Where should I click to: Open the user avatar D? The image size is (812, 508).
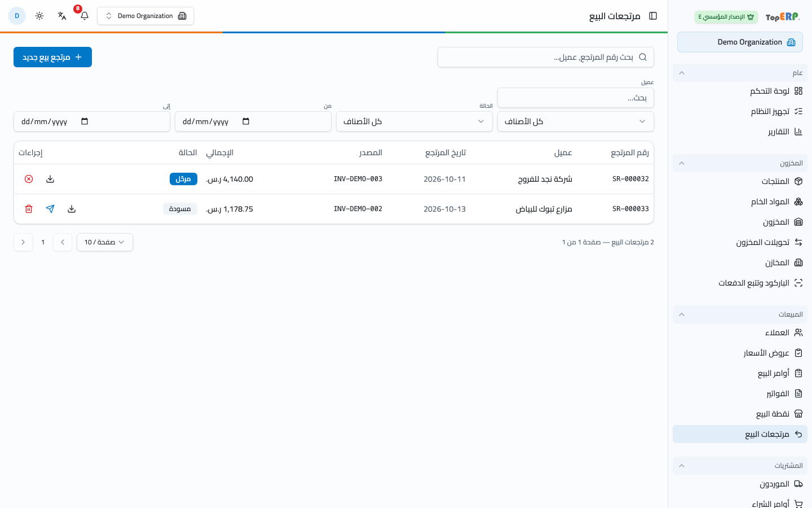point(17,16)
